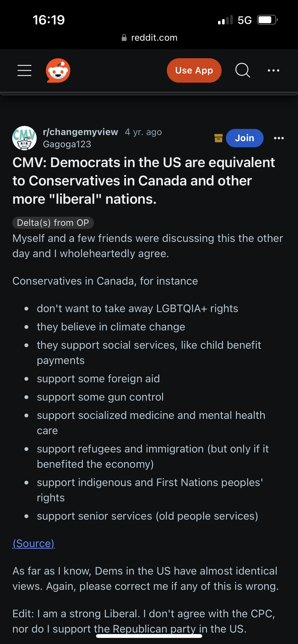Open header three-dot overflow menu
The height and width of the screenshot is (644, 298).
coord(274,70)
